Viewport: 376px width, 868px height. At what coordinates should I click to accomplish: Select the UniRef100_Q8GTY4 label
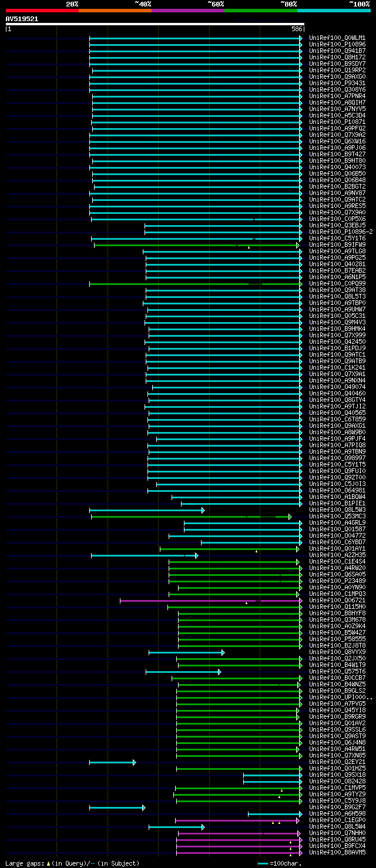coord(337,400)
